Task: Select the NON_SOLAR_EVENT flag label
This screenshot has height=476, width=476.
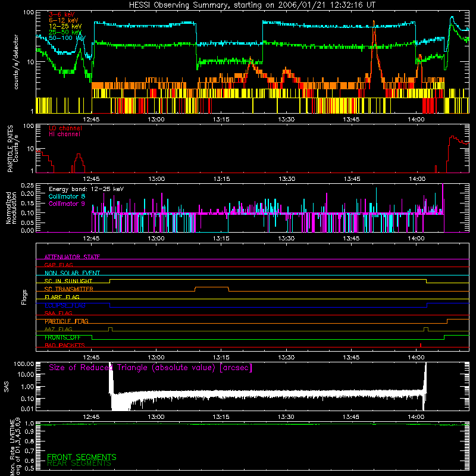Action: click(72, 273)
